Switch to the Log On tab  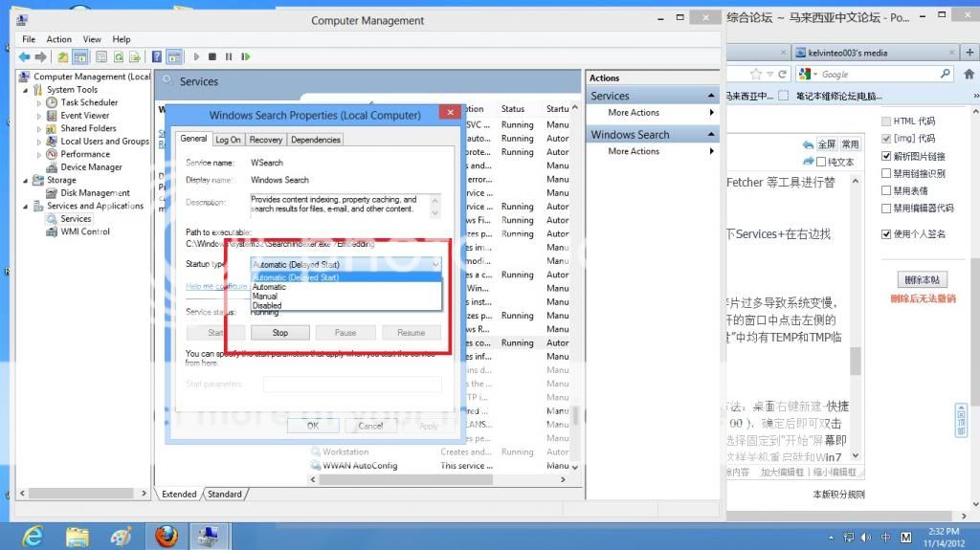coord(228,140)
